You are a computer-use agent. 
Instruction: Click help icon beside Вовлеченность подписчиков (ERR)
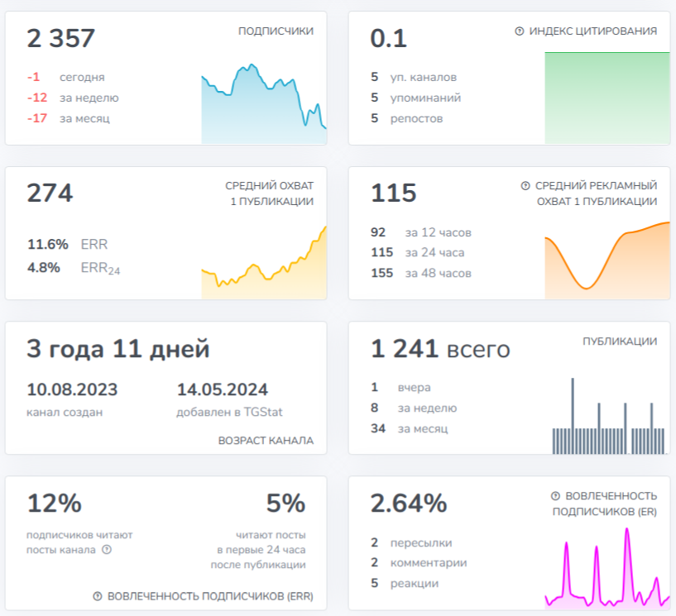(98, 596)
